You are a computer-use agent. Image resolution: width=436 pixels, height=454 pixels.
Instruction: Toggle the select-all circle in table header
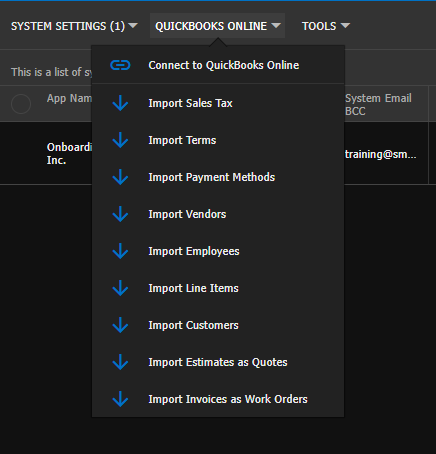point(21,104)
